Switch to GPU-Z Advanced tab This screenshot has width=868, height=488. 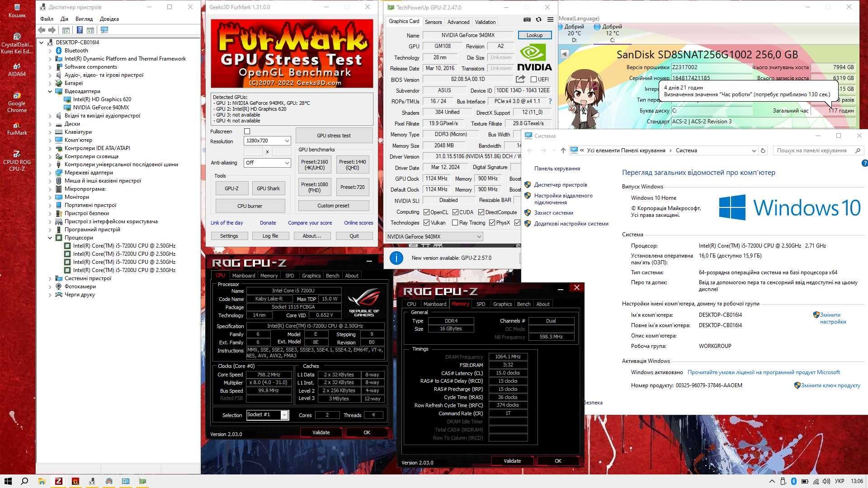[458, 22]
